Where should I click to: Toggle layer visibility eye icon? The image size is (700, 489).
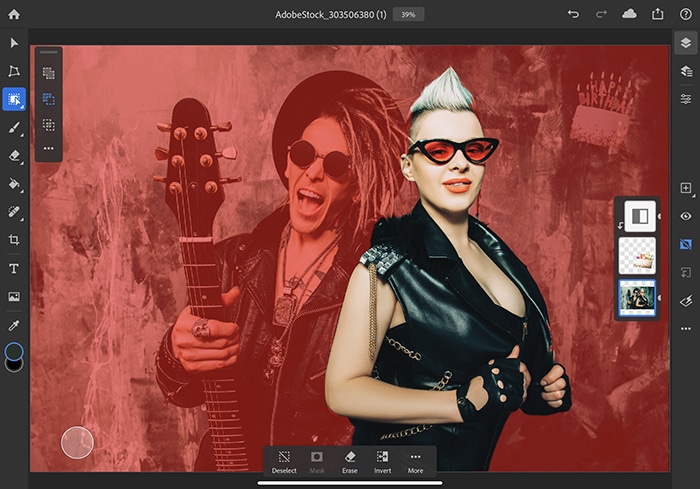[686, 216]
